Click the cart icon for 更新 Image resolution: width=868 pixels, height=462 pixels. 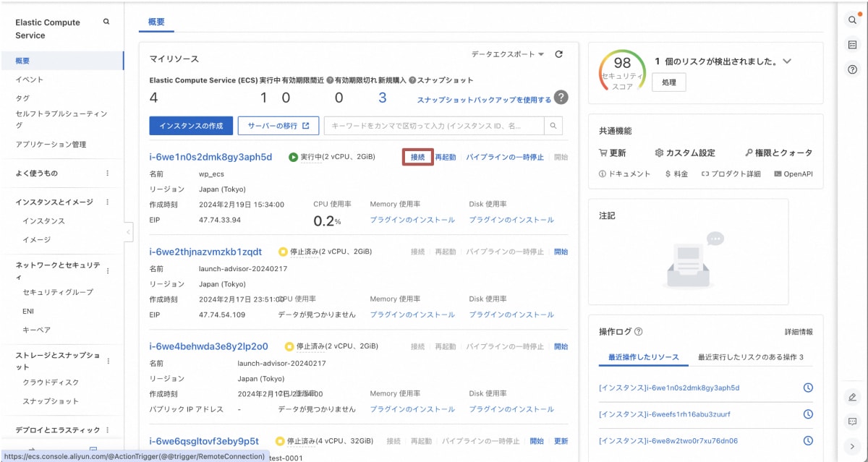[x=603, y=153]
